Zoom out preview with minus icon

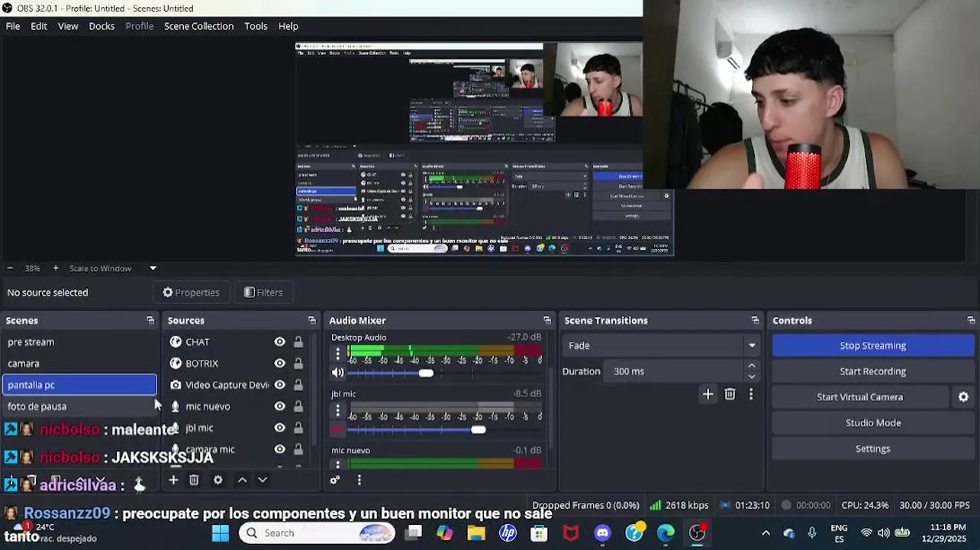tap(10, 268)
